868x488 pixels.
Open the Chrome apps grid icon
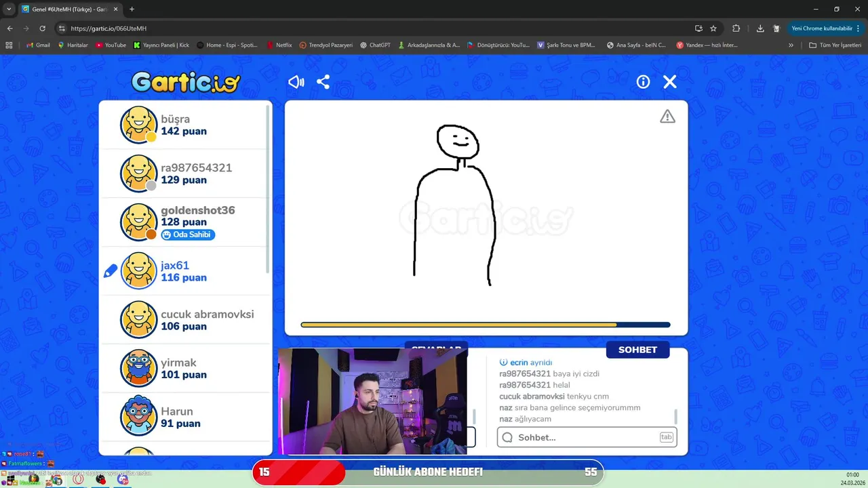[9, 45]
